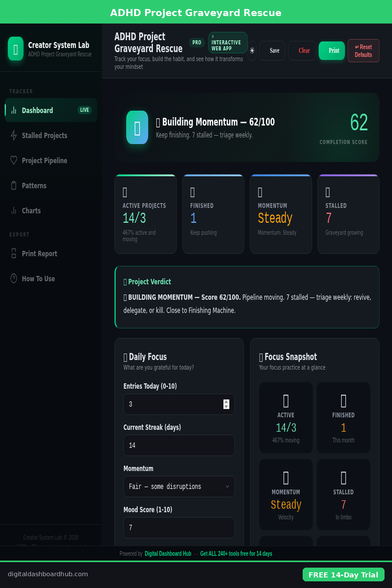Open the Digital Dashboard Hub link

coord(168,554)
